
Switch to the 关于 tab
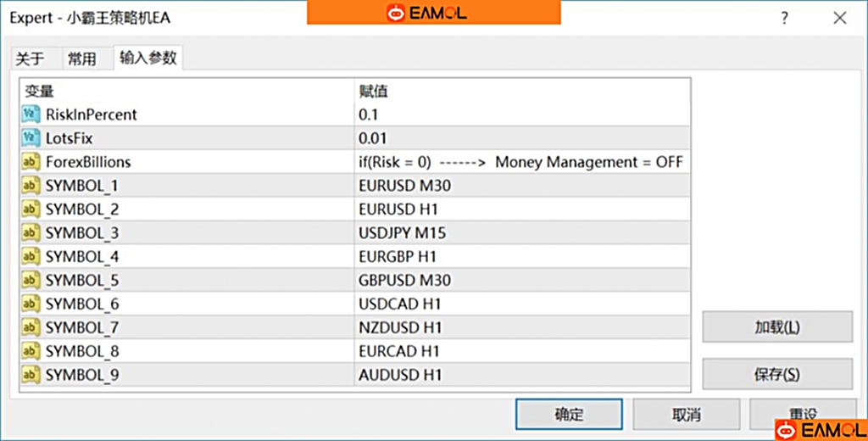(x=31, y=59)
